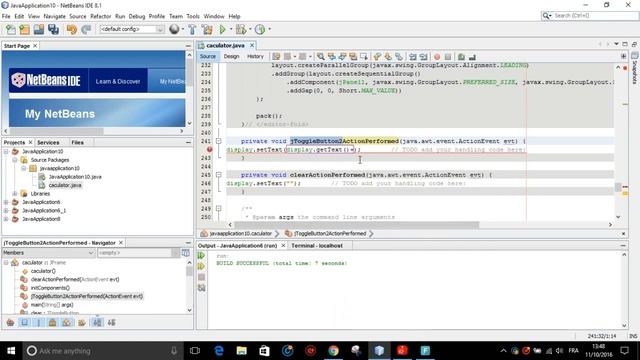The image size is (640, 360).
Task: Click Find Previous Occurrence icon
Action: coord(331,57)
